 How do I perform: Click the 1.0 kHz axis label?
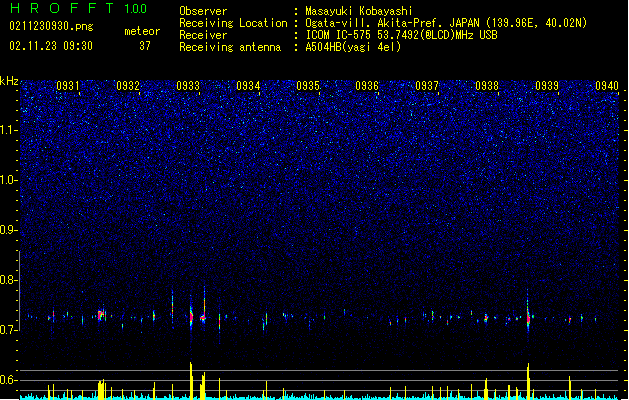pyautogui.click(x=9, y=180)
